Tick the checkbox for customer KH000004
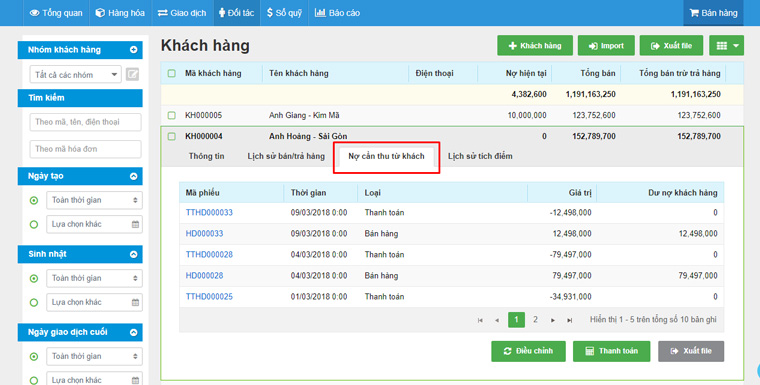Image resolution: width=760 pixels, height=385 pixels. pos(172,136)
